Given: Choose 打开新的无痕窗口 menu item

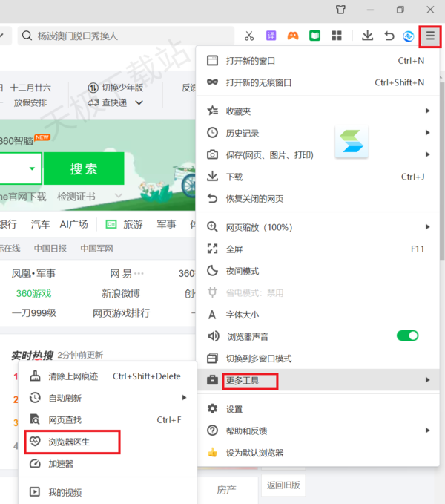Looking at the screenshot, I should click(x=258, y=82).
